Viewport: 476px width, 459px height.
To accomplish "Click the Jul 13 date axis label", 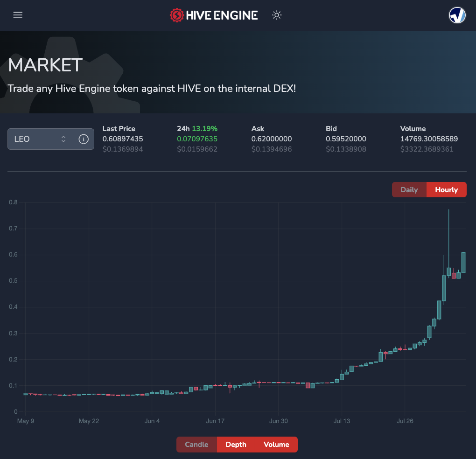I will pyautogui.click(x=342, y=421).
